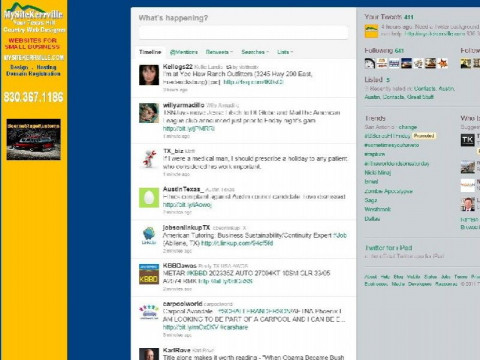The width and height of the screenshot is (480, 360).
Task: Open the Saga trend
Action: click(371, 200)
